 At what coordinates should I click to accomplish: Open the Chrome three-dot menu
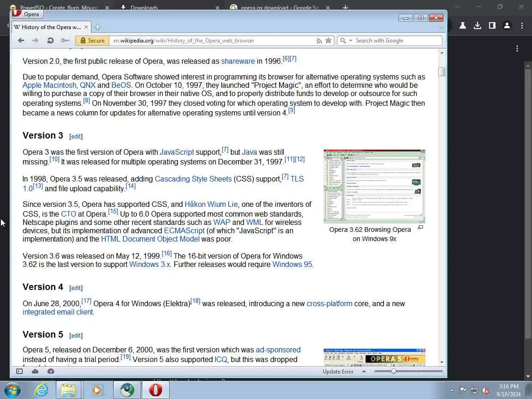[x=522, y=25]
